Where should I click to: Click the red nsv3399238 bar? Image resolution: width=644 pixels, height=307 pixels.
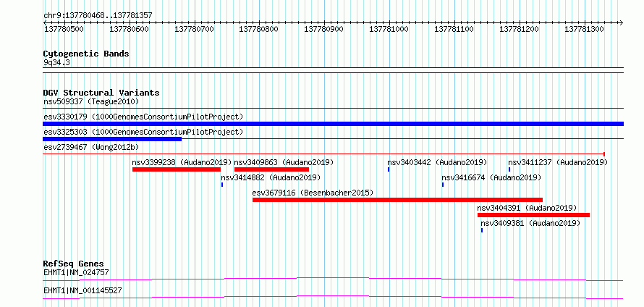(x=177, y=169)
